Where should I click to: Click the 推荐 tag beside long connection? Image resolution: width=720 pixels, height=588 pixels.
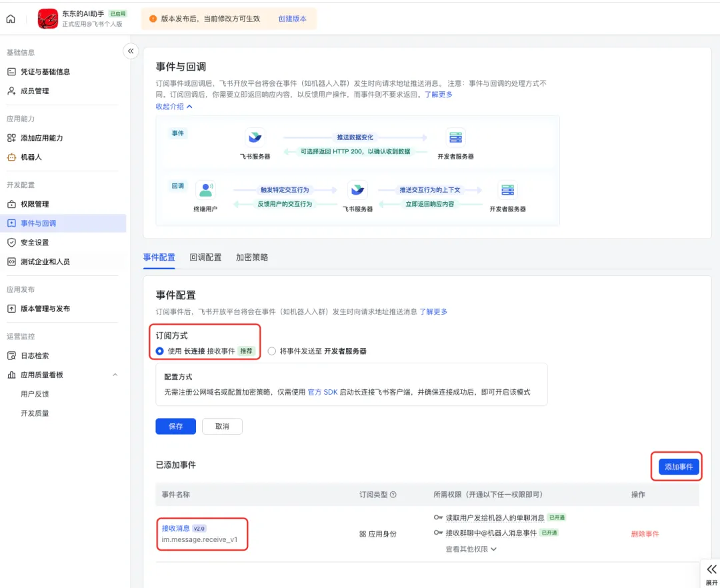point(246,351)
